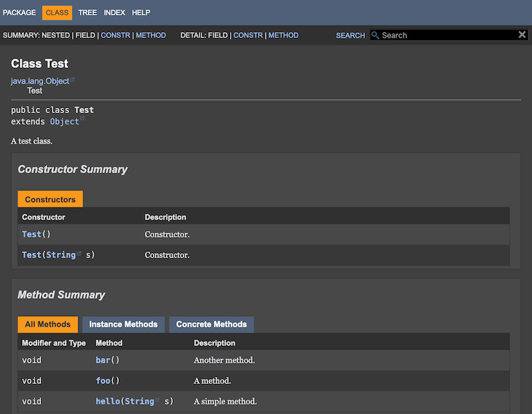The image size is (532, 414).
Task: Focus the Search input field
Action: [449, 35]
